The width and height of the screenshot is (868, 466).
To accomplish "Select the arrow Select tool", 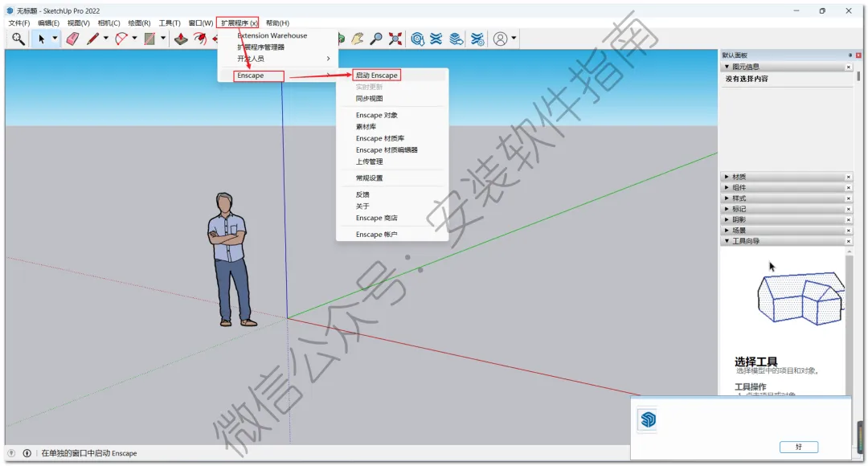I will (x=41, y=39).
